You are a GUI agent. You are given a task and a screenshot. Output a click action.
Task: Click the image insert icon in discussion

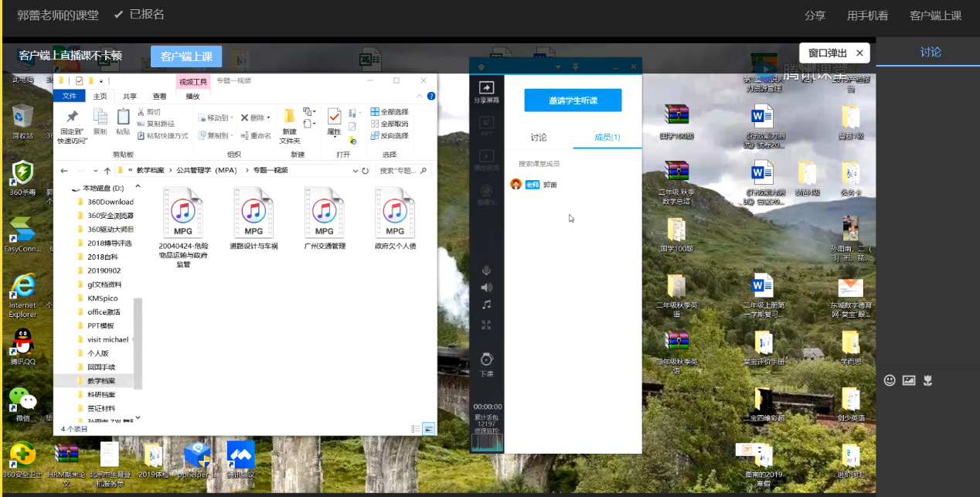click(x=909, y=380)
